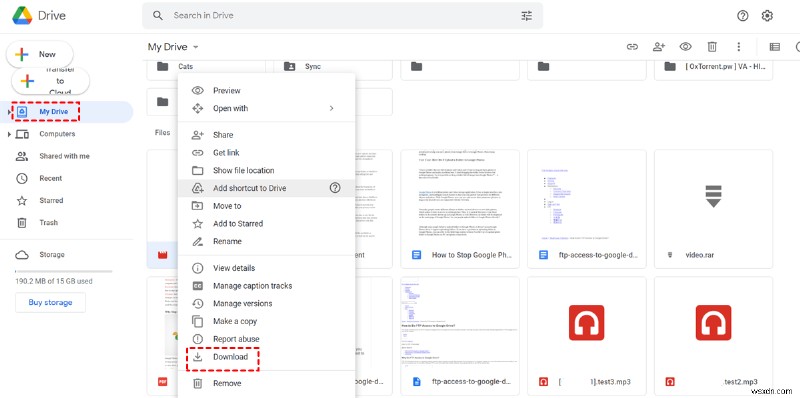Click the Open with submenu arrow
This screenshot has height=398, width=800.
coord(332,109)
